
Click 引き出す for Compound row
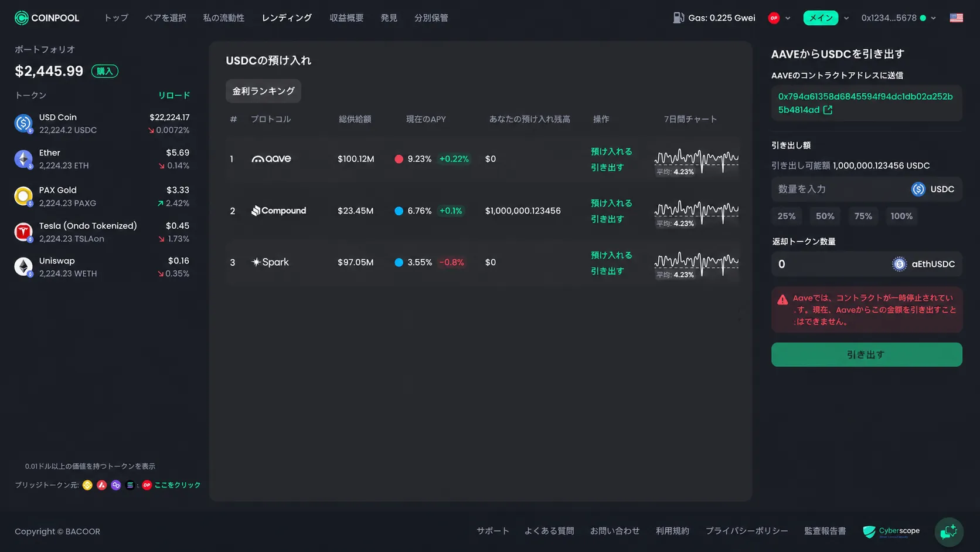(x=607, y=219)
